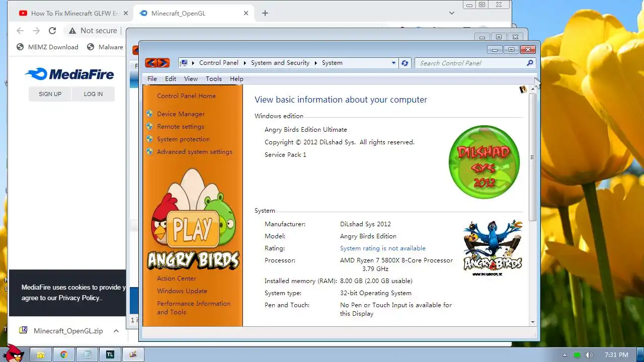This screenshot has height=362, width=644.
Task: Click the 7:31 PM taskbar clock
Action: 616,355
